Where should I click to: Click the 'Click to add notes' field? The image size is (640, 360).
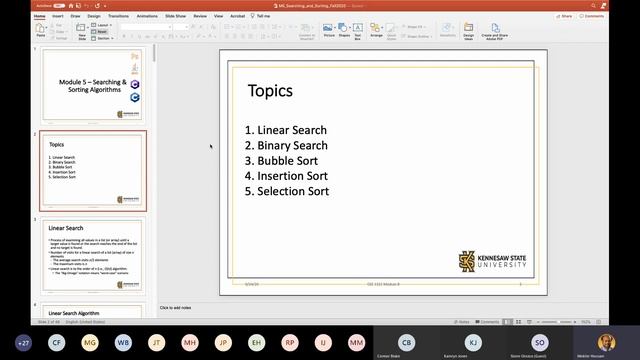(x=176, y=308)
